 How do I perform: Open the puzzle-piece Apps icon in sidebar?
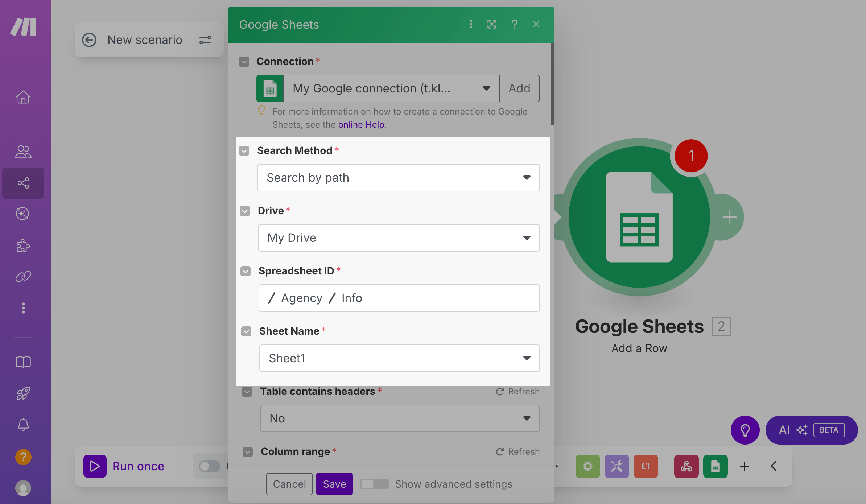[x=23, y=245]
